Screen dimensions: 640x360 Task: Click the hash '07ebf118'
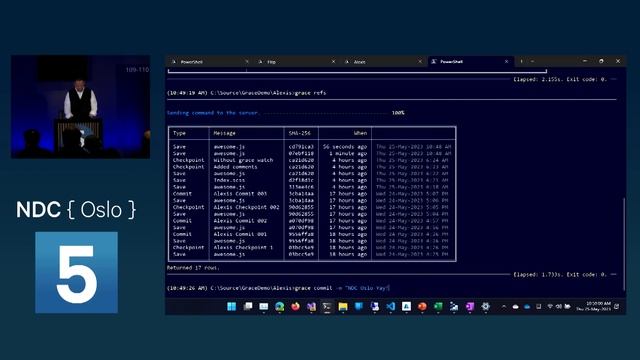[x=301, y=153]
